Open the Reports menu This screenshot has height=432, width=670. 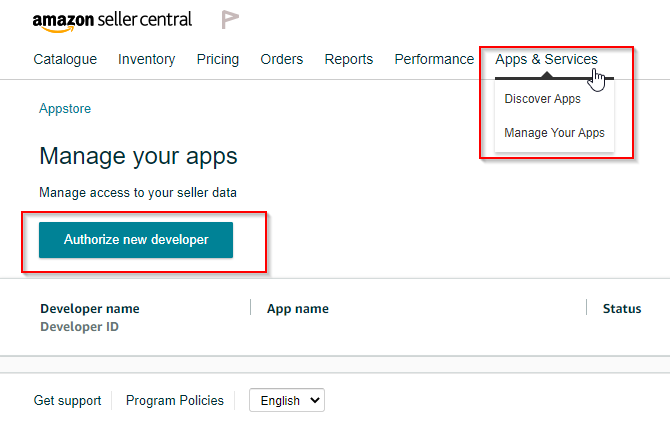[x=349, y=59]
